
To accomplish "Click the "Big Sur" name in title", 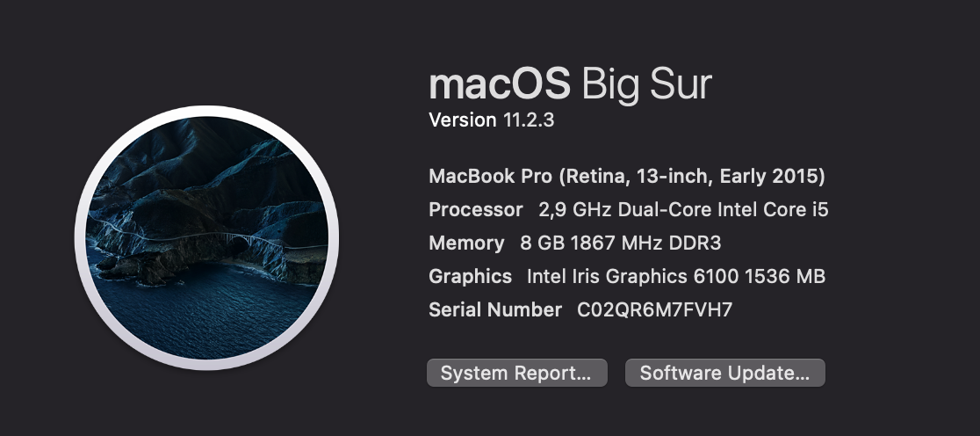I will pos(646,84).
